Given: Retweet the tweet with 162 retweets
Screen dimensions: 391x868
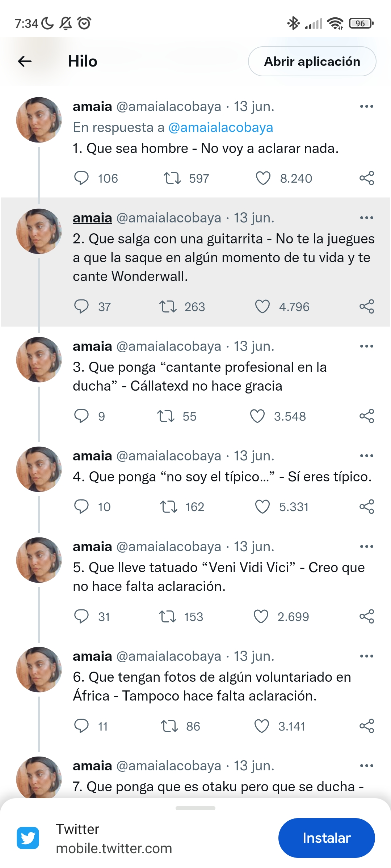Looking at the screenshot, I should click(x=169, y=507).
